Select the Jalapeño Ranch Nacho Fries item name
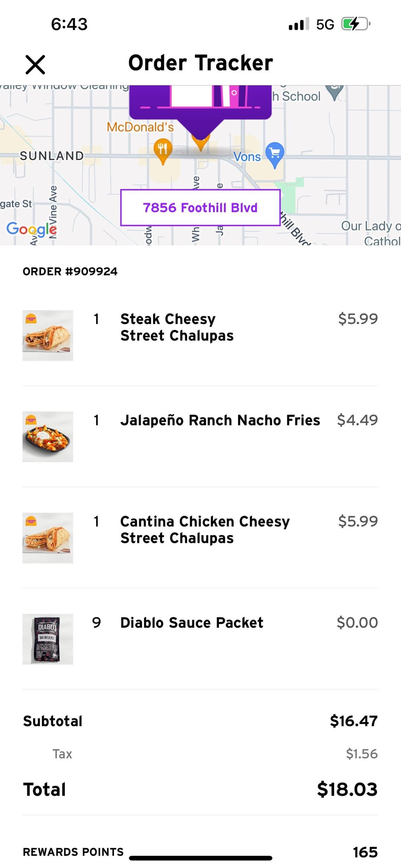The height and width of the screenshot is (868, 401). (x=220, y=420)
